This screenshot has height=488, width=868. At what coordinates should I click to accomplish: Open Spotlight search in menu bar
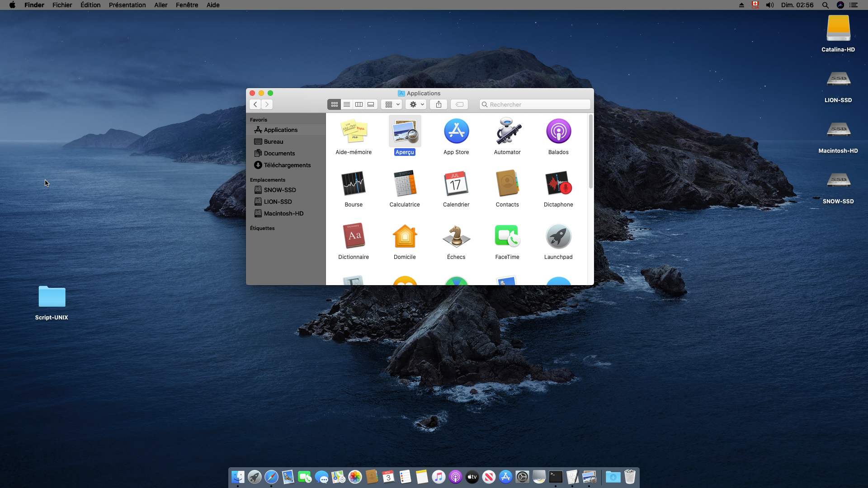[x=825, y=5]
